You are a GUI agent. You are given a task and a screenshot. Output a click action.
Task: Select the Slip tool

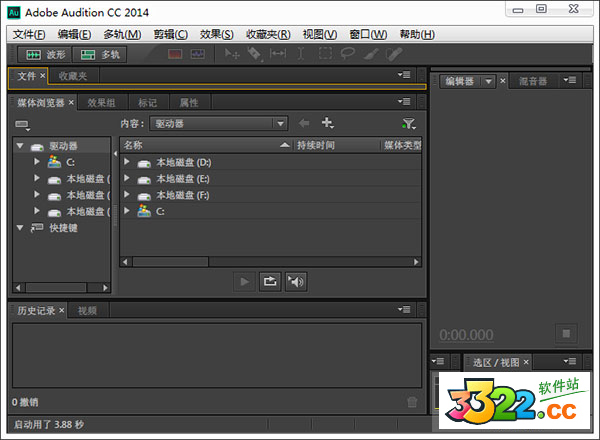278,54
